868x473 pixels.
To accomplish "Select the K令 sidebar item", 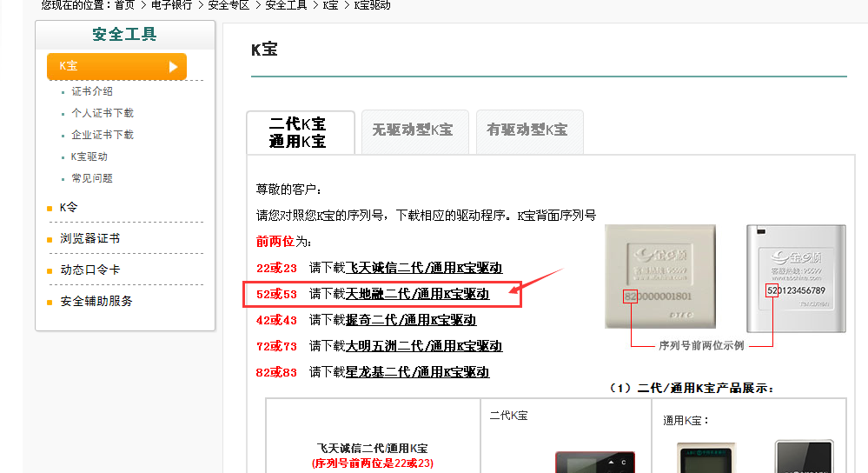I will click(69, 207).
